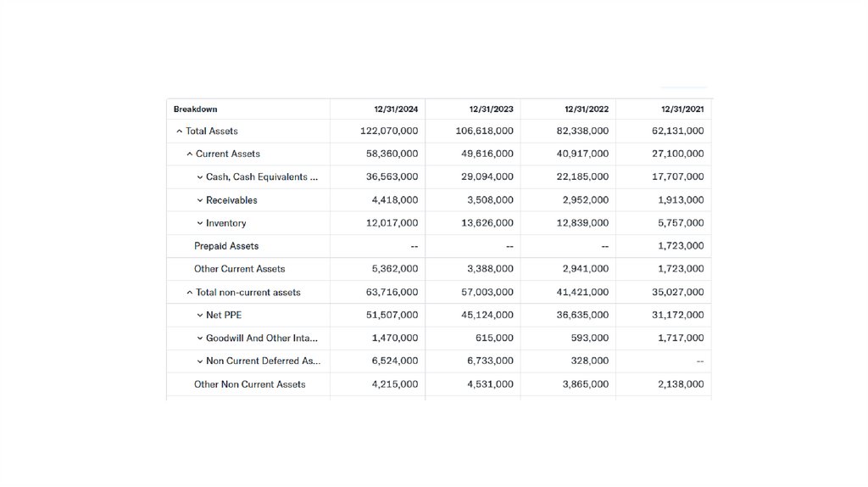The image size is (868, 487).
Task: Expand Cash, Cash Equivalents row
Action: tap(200, 177)
